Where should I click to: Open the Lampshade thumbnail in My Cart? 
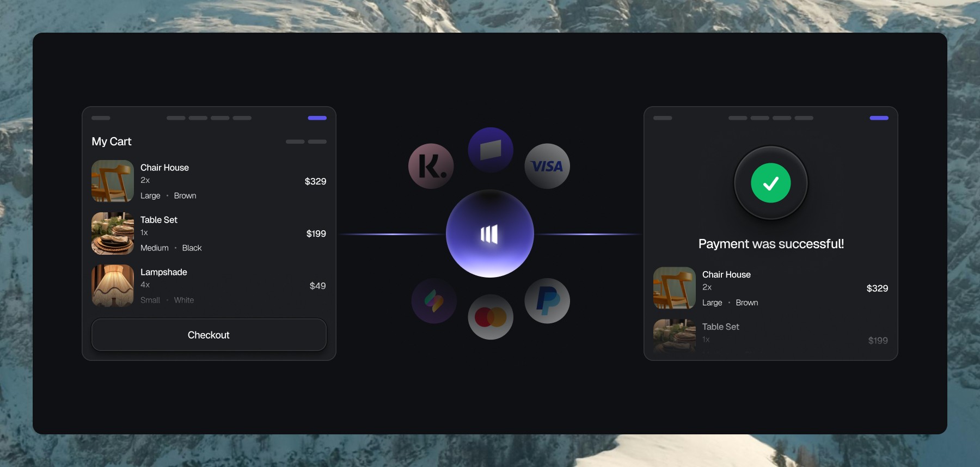[113, 285]
